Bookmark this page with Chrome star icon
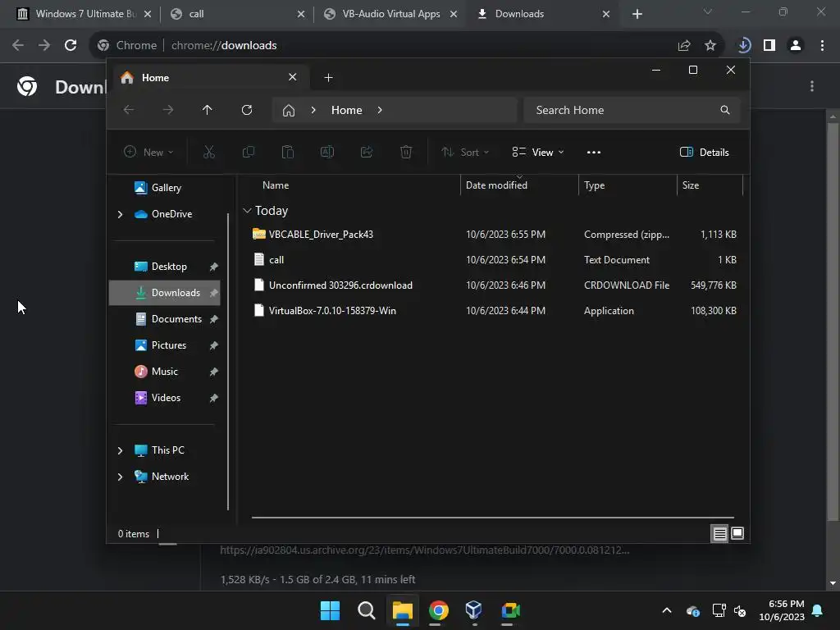 [710, 46]
